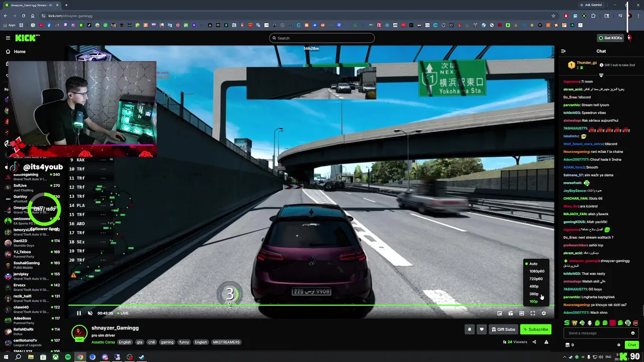Show hidden system tray icons

tap(565, 357)
